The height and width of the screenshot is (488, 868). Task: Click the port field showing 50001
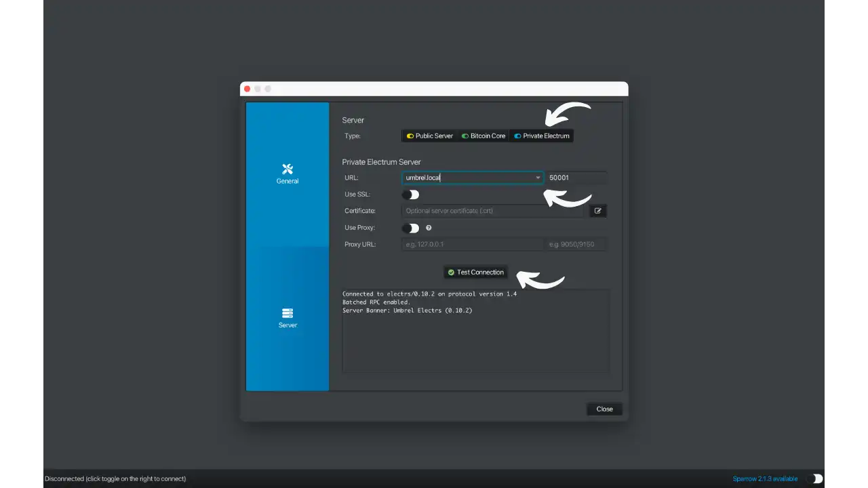tap(576, 178)
